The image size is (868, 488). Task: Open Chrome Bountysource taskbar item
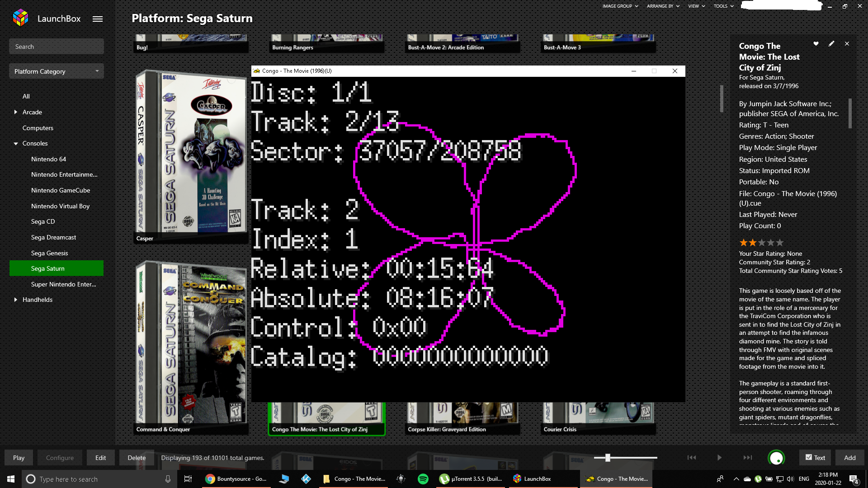(x=236, y=479)
